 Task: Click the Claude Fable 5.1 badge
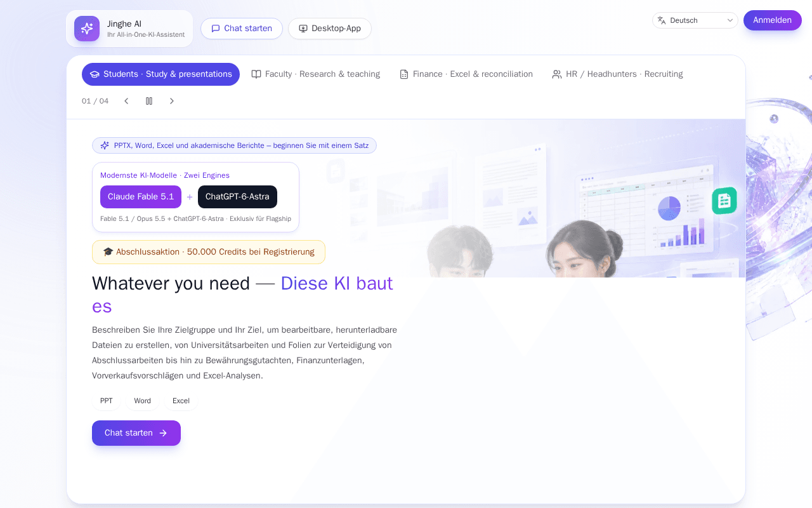tap(141, 197)
